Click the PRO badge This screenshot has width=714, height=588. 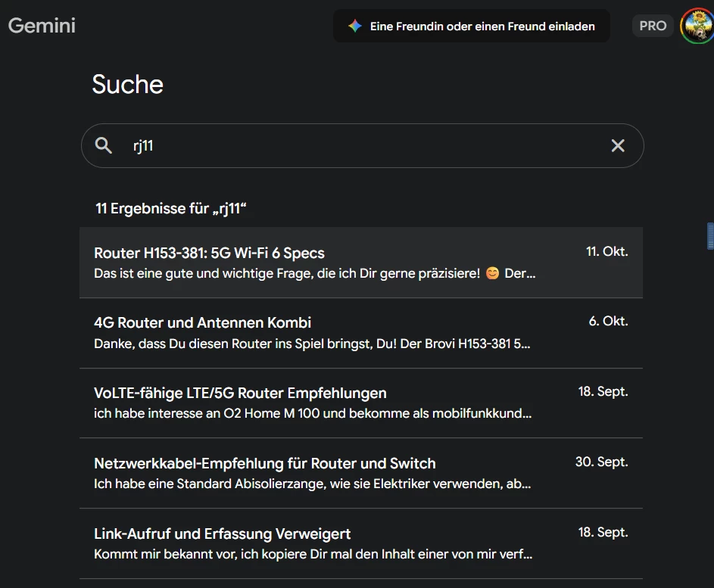pos(652,26)
